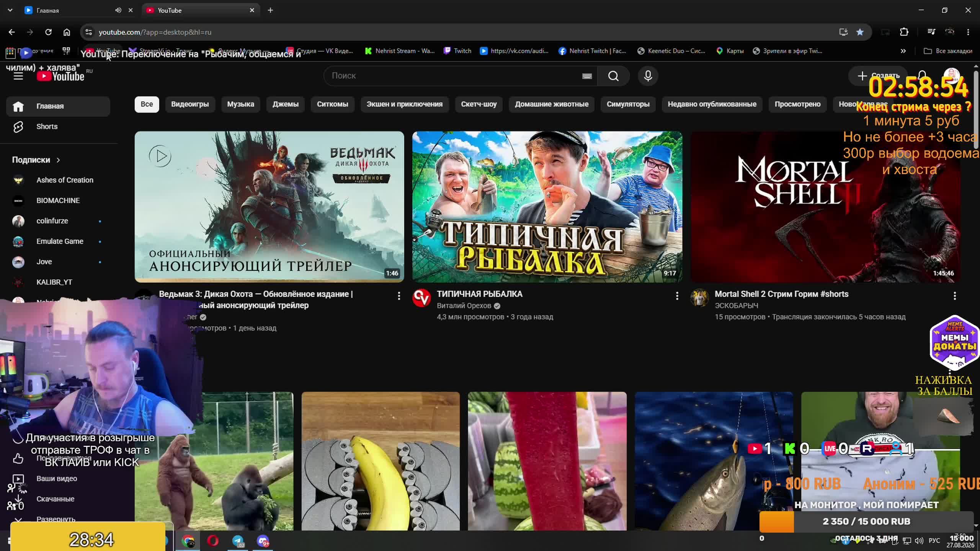Open the Mortal Shell 2 Стрим video title
Screen dimensions: 980x551
(x=781, y=294)
